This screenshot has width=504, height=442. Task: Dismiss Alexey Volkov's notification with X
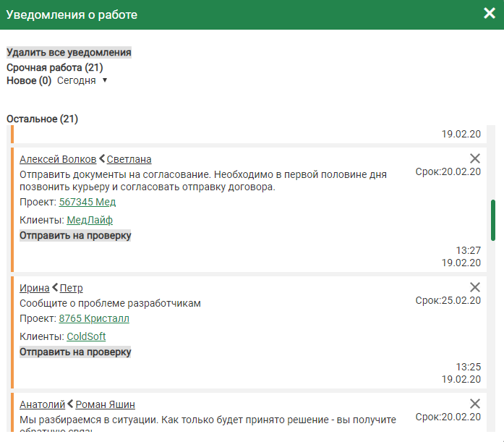475,158
